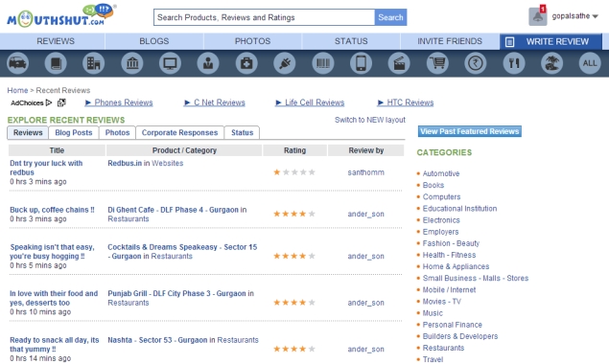Open the Computers monitor category icon
The height and width of the screenshot is (364, 609).
[170, 63]
